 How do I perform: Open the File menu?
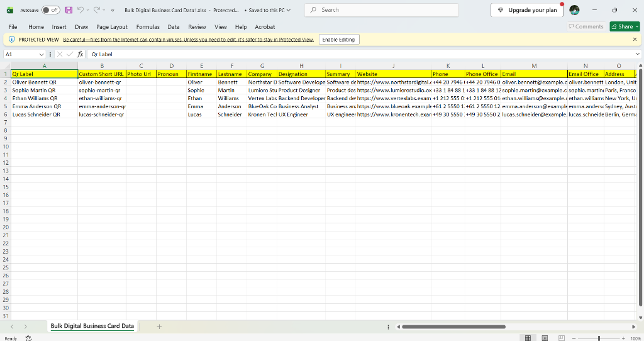coord(13,26)
